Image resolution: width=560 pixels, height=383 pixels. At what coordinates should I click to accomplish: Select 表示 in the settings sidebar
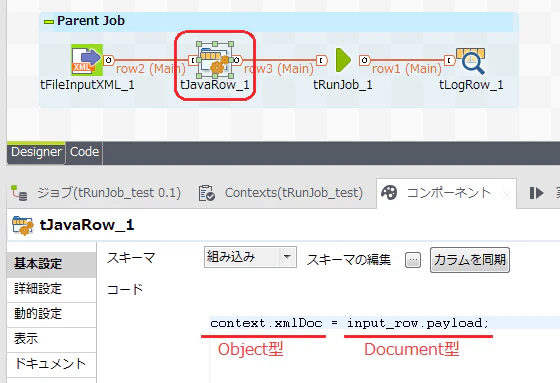pos(51,339)
